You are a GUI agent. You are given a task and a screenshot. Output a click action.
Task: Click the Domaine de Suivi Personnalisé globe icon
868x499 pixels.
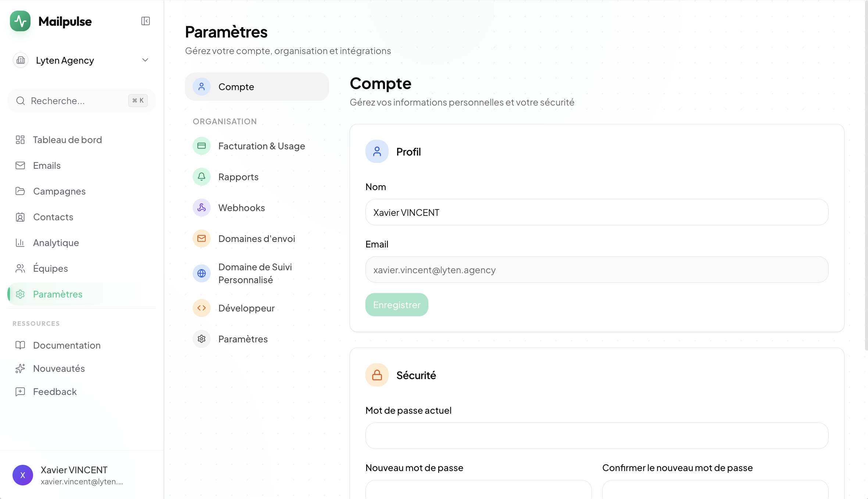tap(201, 273)
